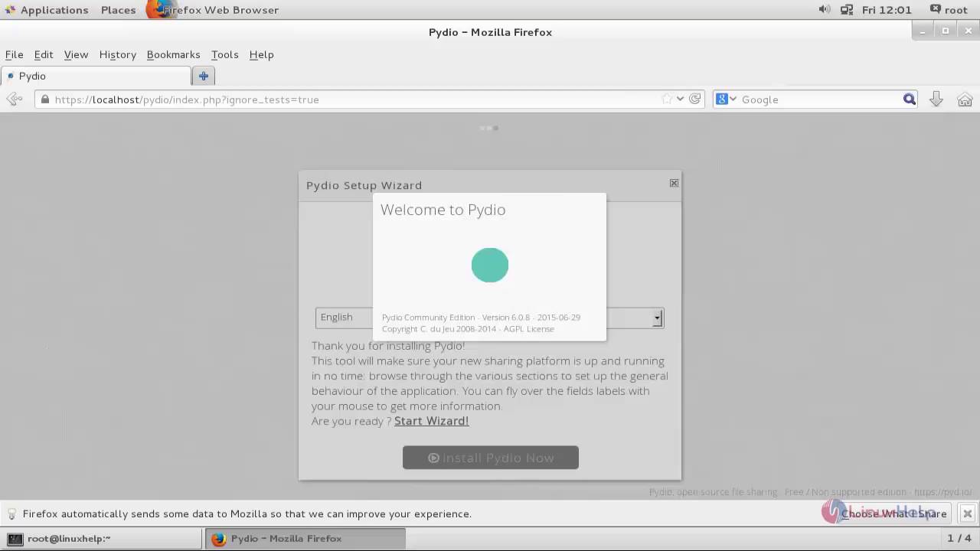
Task: Open the Bookmarks menu
Action: point(173,54)
